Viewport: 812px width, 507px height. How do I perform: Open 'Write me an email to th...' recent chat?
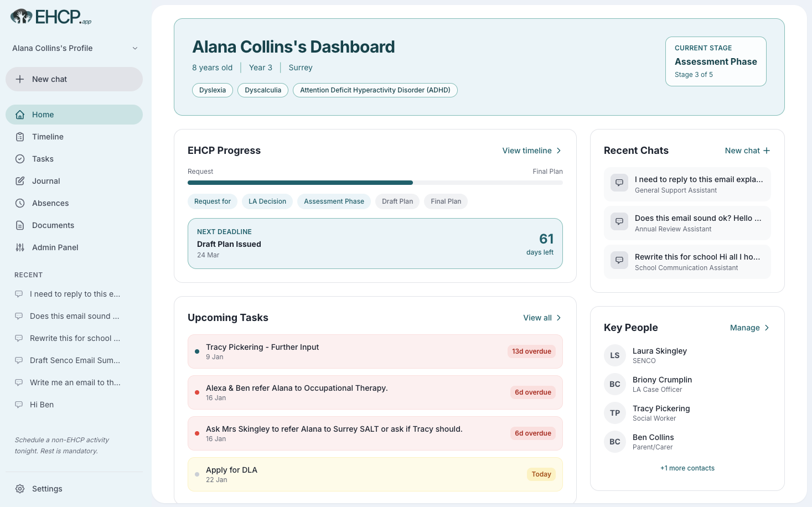coord(74,382)
